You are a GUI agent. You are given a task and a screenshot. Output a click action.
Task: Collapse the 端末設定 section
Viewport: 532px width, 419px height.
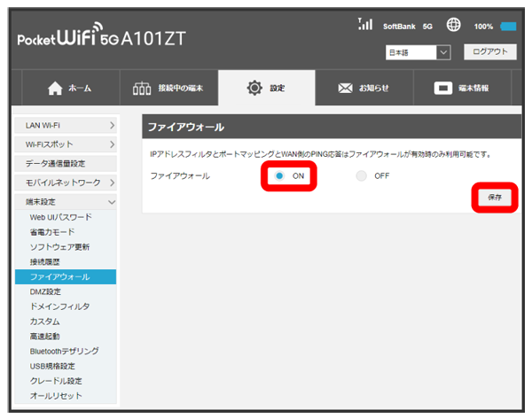[66, 202]
